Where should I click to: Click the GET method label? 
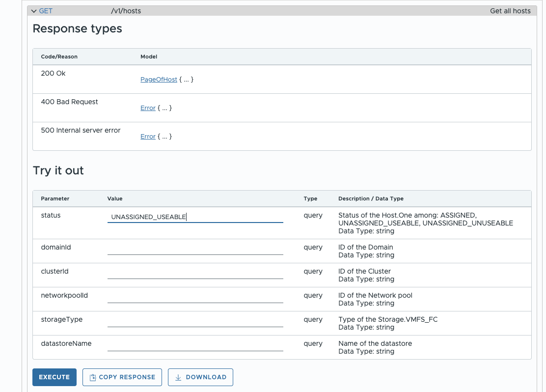pyautogui.click(x=46, y=11)
